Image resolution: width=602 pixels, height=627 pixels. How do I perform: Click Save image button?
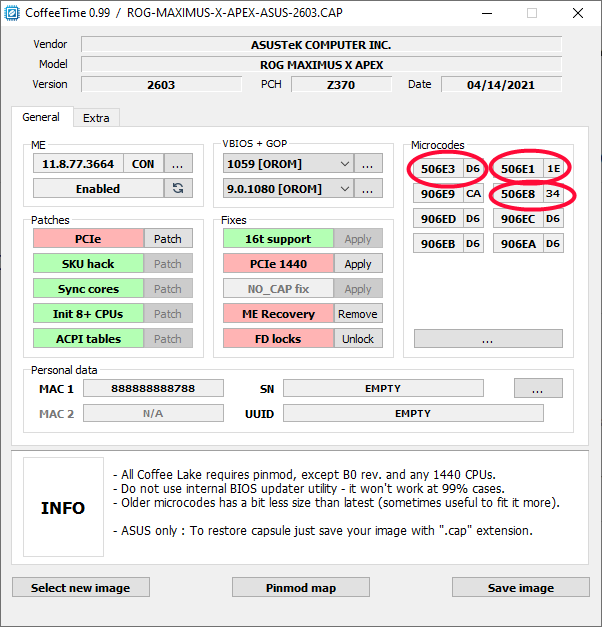[x=521, y=587]
